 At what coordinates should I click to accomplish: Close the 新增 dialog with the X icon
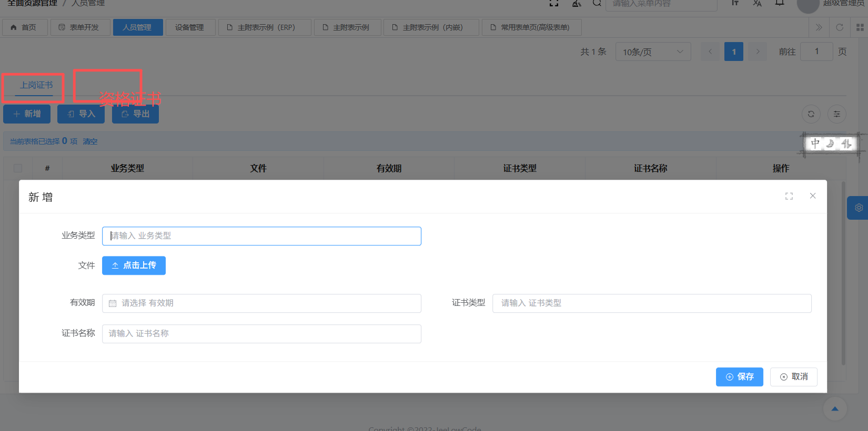tap(812, 196)
